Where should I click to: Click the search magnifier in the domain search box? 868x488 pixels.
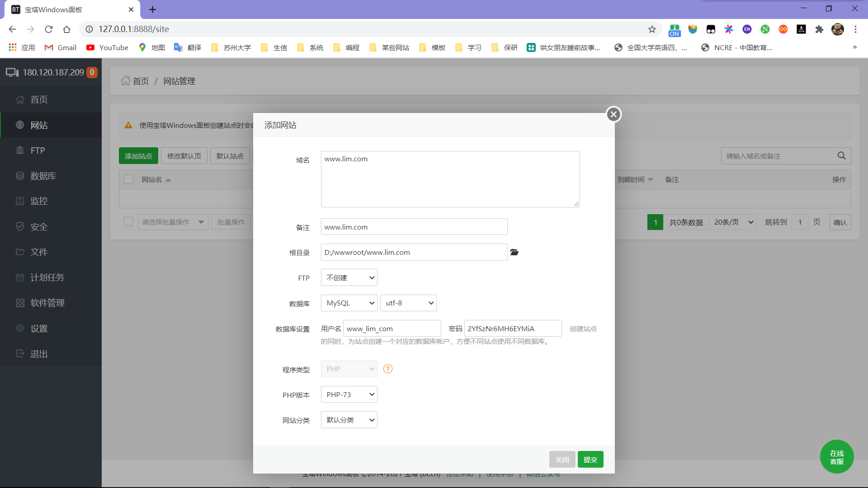(841, 155)
